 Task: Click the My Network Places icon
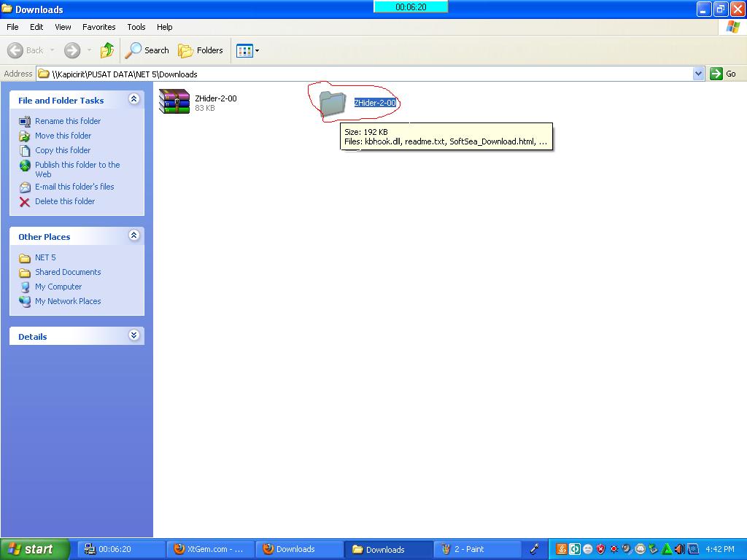[25, 301]
